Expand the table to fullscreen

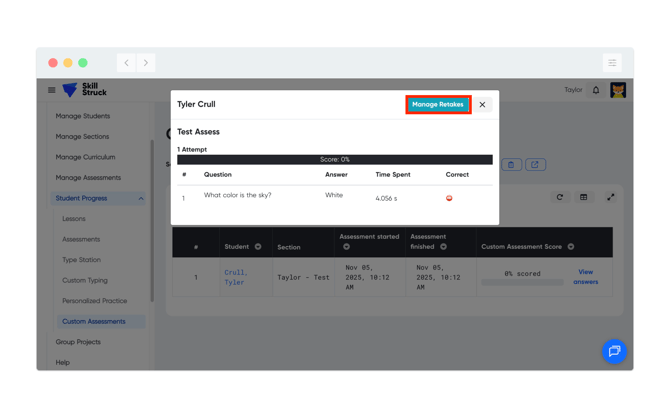pyautogui.click(x=610, y=197)
